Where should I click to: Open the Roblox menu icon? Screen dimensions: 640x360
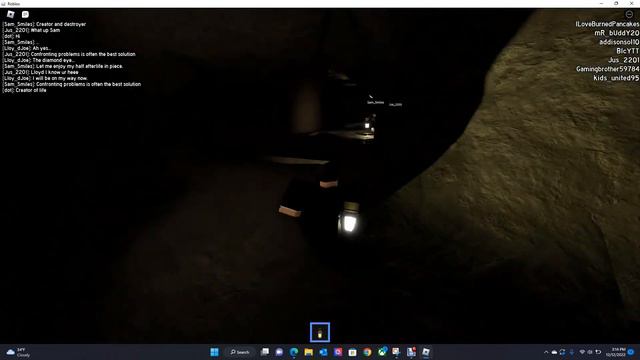tap(11, 14)
